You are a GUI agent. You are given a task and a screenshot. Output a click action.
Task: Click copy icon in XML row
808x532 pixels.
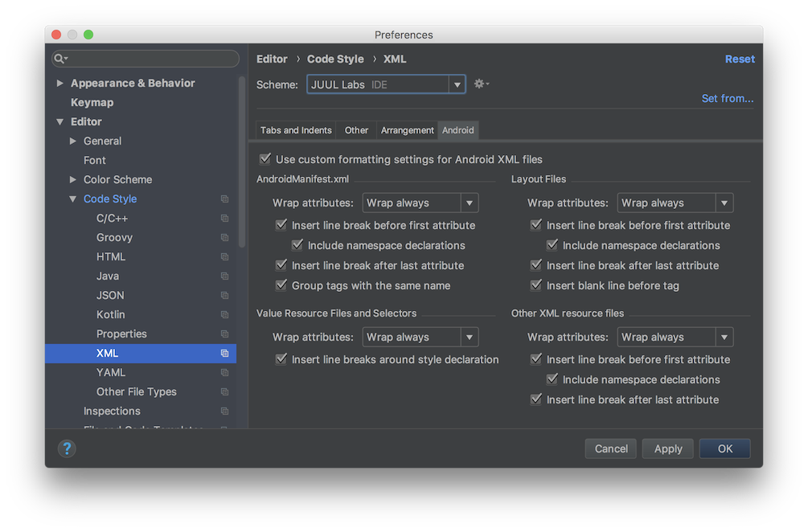[x=224, y=354]
